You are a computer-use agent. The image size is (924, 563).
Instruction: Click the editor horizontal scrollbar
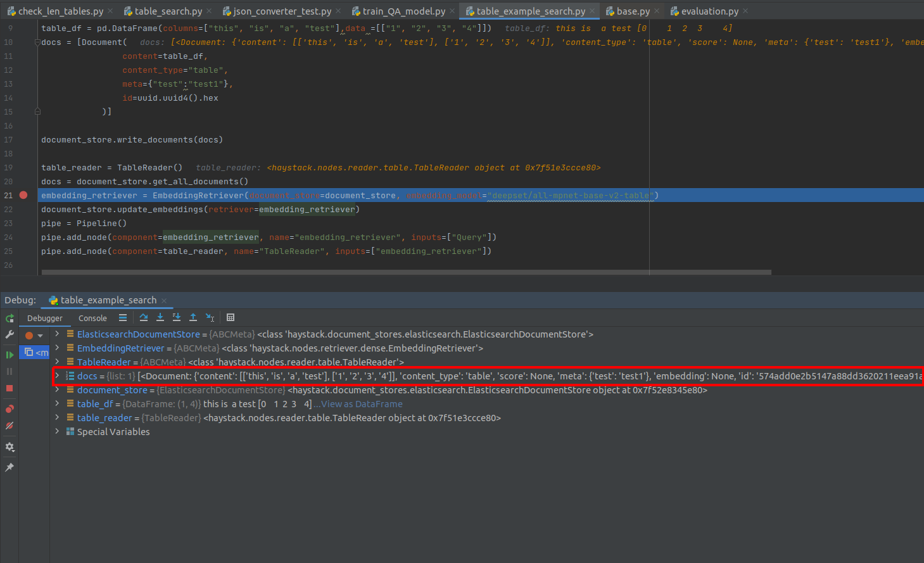(406, 272)
